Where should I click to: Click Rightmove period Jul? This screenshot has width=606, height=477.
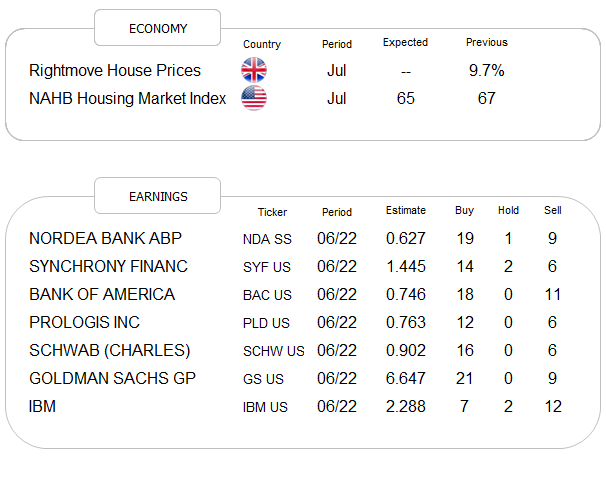pos(337,70)
